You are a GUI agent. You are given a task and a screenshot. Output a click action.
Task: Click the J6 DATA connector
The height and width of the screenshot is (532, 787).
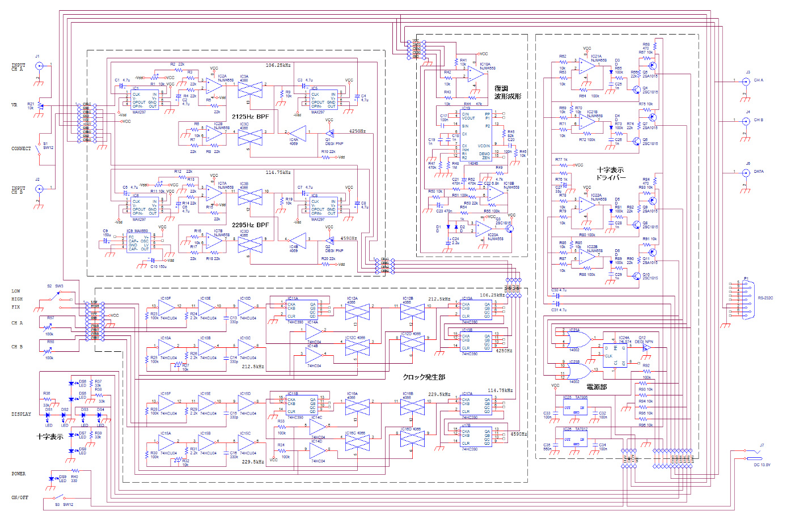[x=746, y=173]
